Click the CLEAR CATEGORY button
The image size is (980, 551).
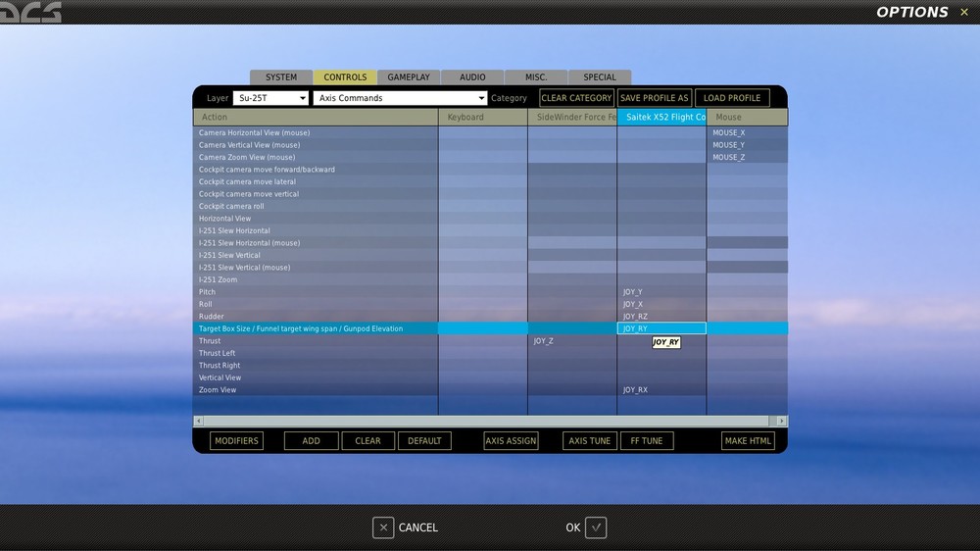click(576, 98)
